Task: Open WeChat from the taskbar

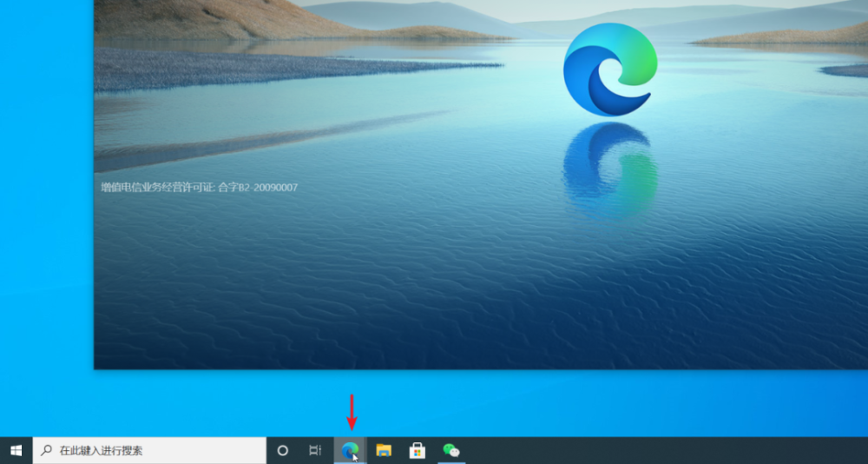Action: click(x=451, y=451)
